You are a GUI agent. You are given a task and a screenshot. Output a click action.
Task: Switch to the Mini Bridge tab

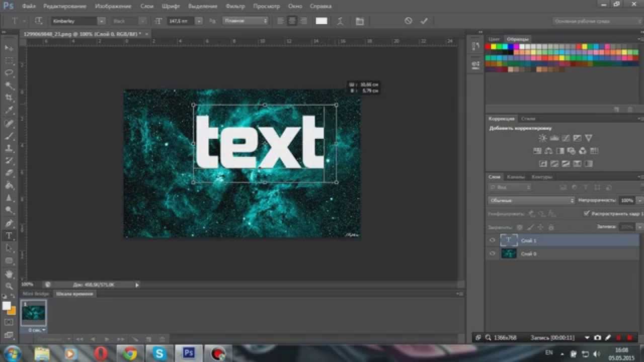36,294
